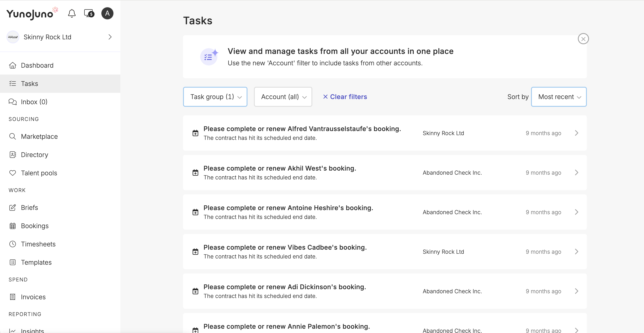Click Clear filters link
Viewport: 644px width, 333px height.
click(x=345, y=97)
